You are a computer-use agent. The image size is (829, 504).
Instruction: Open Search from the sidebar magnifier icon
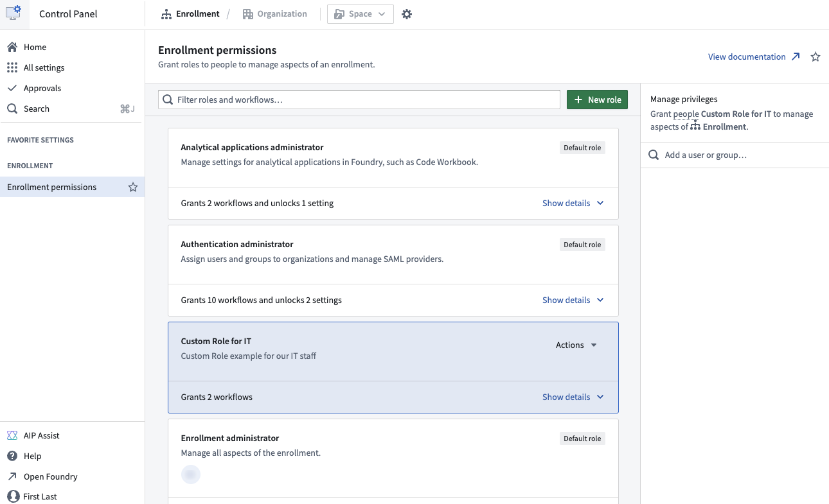pos(12,108)
